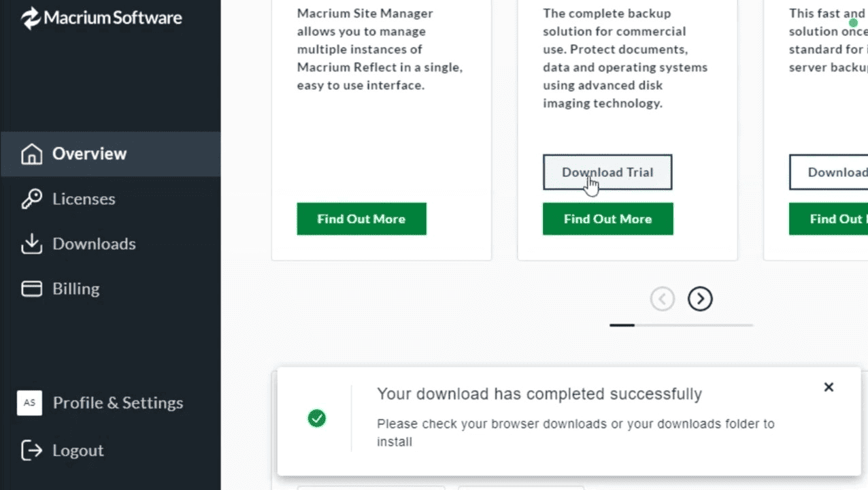868x490 pixels.
Task: Click the carousel progress indicator bar
Action: coord(682,325)
